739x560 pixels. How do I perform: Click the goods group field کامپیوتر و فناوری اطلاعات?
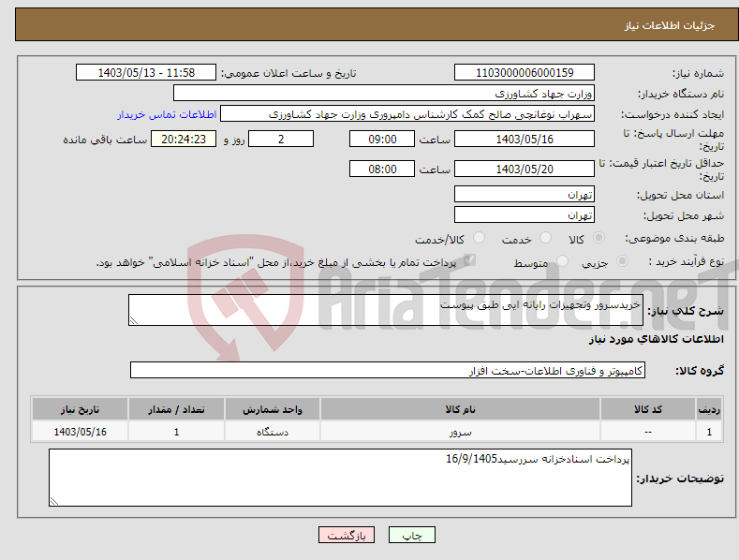tap(388, 371)
